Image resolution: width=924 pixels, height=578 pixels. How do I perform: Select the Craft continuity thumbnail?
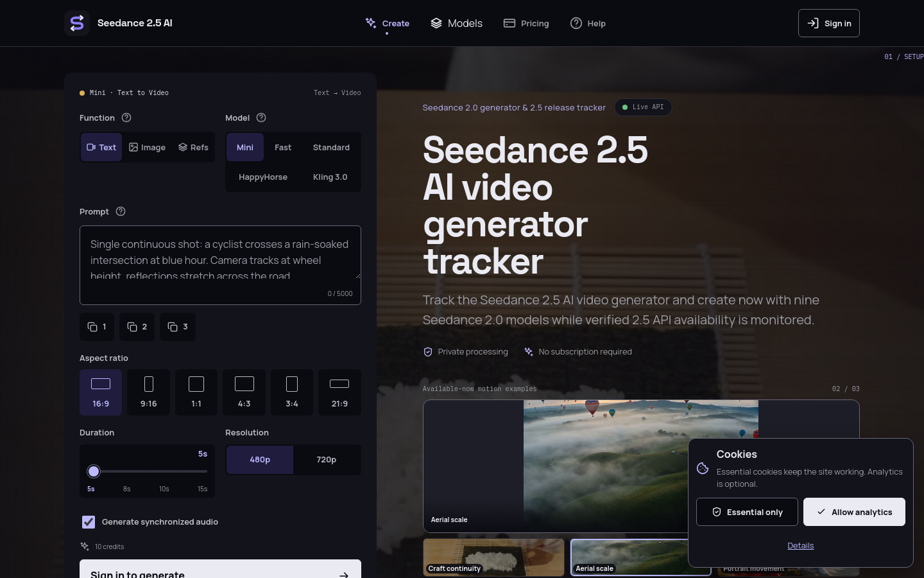tap(493, 557)
